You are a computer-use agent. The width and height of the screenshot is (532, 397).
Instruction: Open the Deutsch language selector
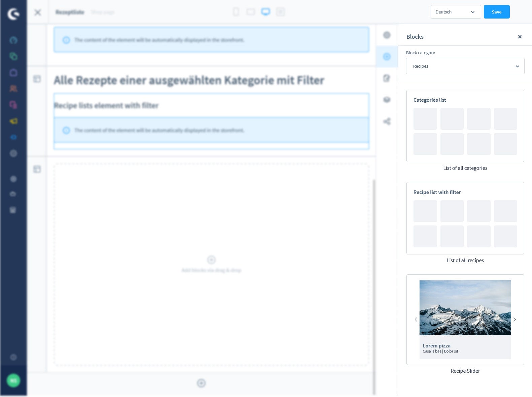tap(456, 12)
